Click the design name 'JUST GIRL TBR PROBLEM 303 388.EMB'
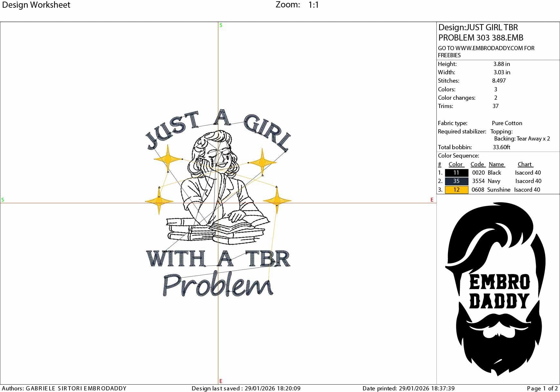560x392 pixels. coord(481,32)
